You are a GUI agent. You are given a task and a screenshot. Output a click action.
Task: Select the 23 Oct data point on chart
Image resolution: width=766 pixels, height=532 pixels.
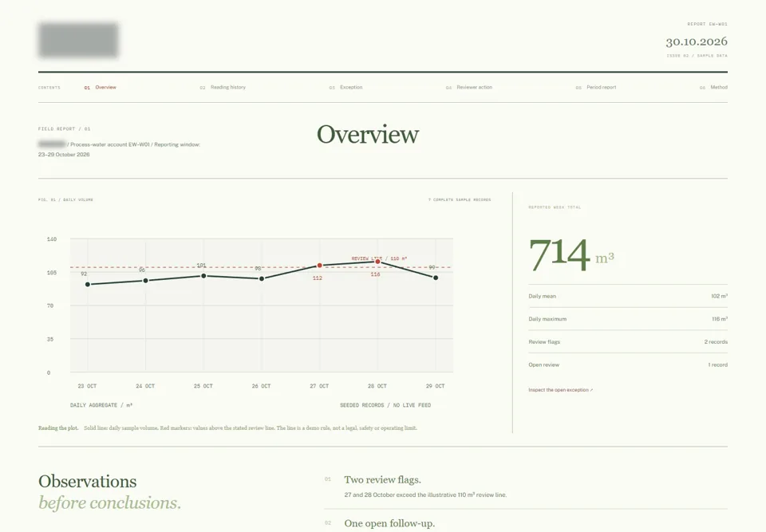pyautogui.click(x=88, y=284)
